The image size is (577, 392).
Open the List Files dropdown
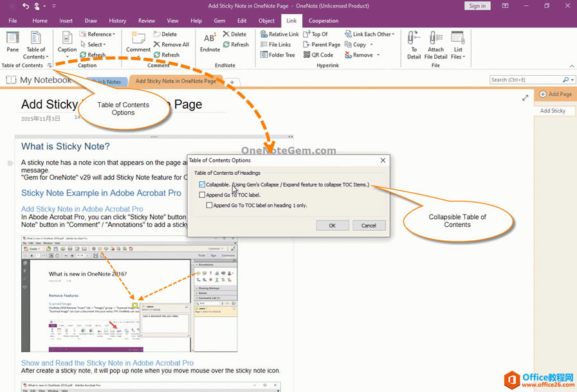point(458,45)
